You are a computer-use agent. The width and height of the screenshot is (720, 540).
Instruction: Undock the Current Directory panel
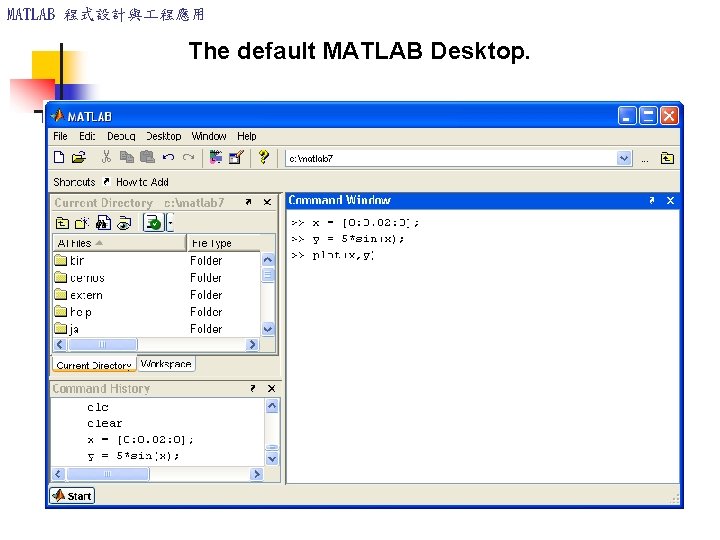[x=248, y=202]
